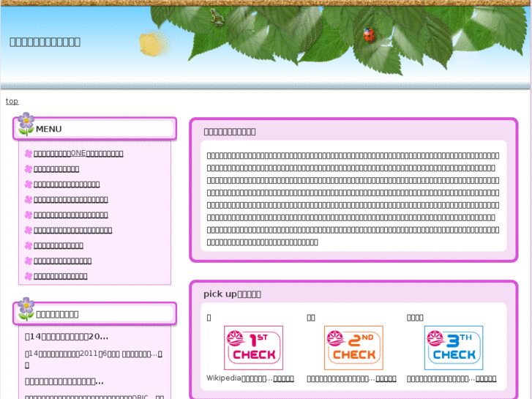Viewport: 532px width, 399px height.
Task: Click the 1ST CHECK banner image
Action: [253, 347]
